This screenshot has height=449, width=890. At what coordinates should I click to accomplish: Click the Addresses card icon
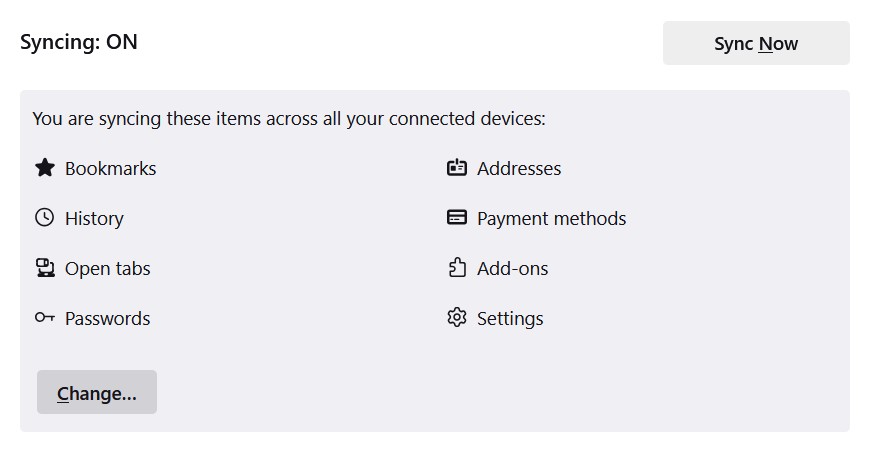click(x=457, y=167)
